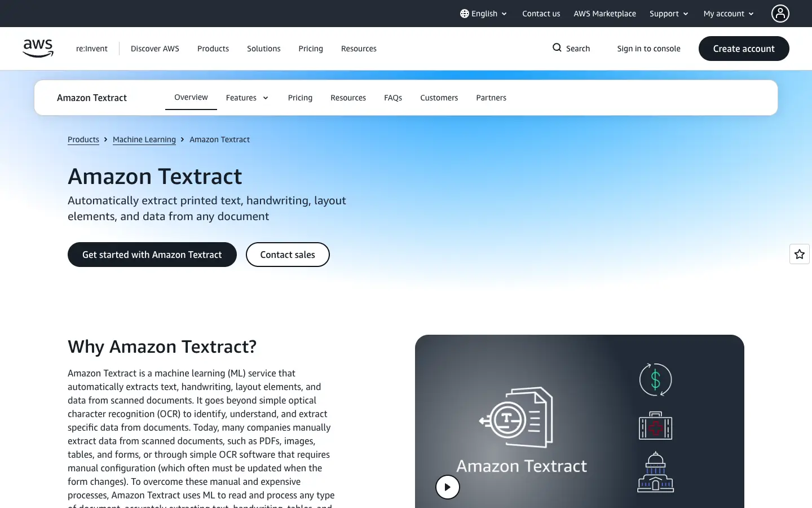Open Resources in main navigation
The height and width of the screenshot is (508, 812).
(359, 49)
